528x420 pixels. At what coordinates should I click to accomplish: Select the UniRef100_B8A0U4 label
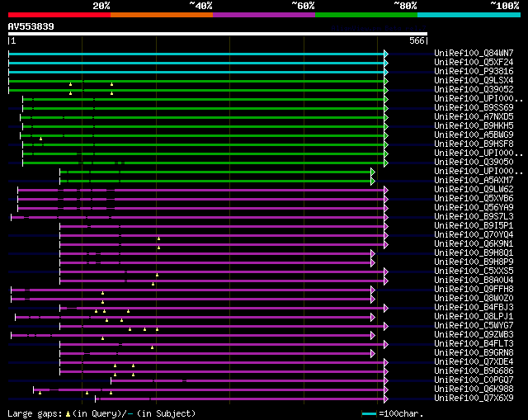pyautogui.click(x=474, y=281)
